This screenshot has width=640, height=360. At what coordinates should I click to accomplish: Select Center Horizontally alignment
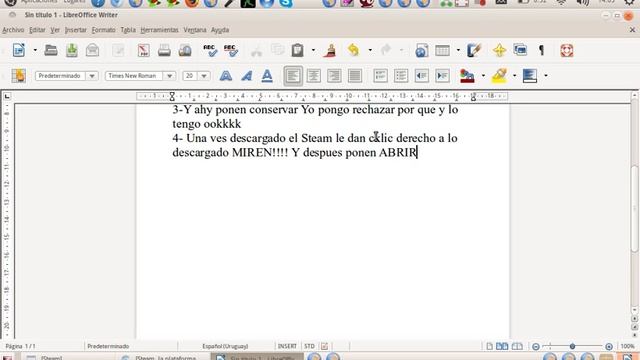point(313,76)
